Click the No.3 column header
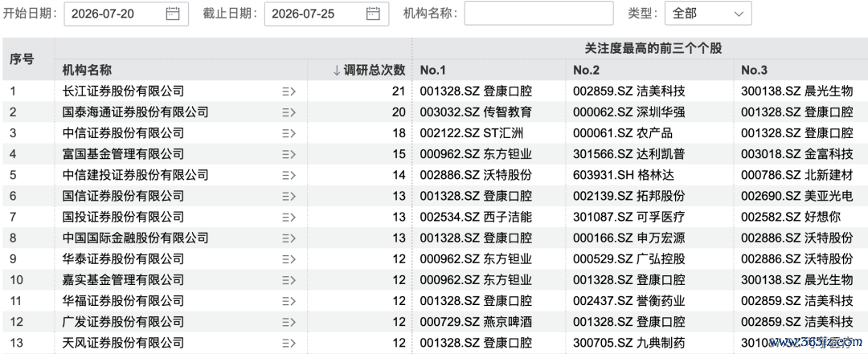Viewport: 868px width, 354px height. (755, 71)
